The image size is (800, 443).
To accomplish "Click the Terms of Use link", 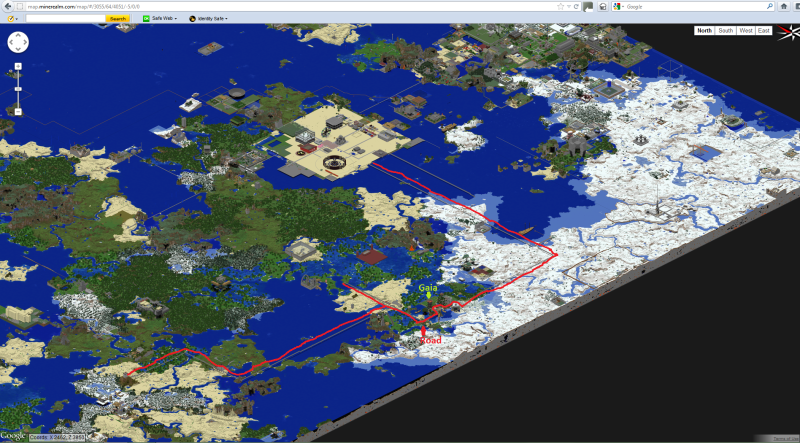I will 786,438.
